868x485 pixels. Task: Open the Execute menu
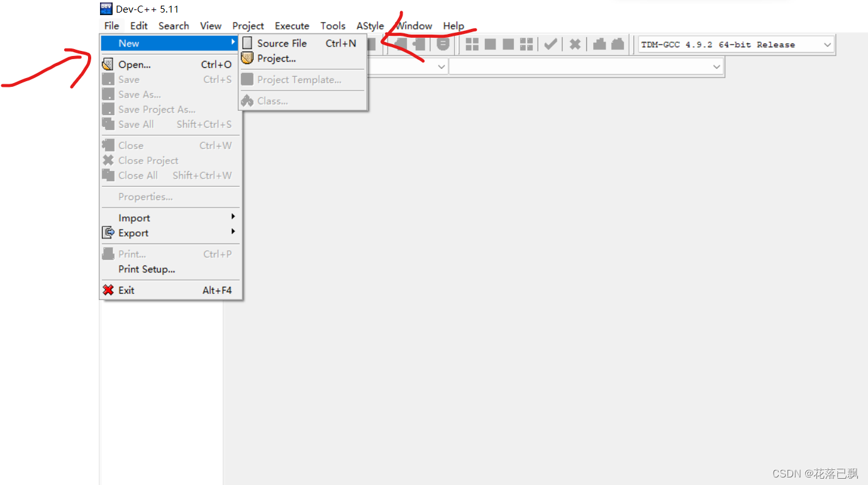click(292, 26)
